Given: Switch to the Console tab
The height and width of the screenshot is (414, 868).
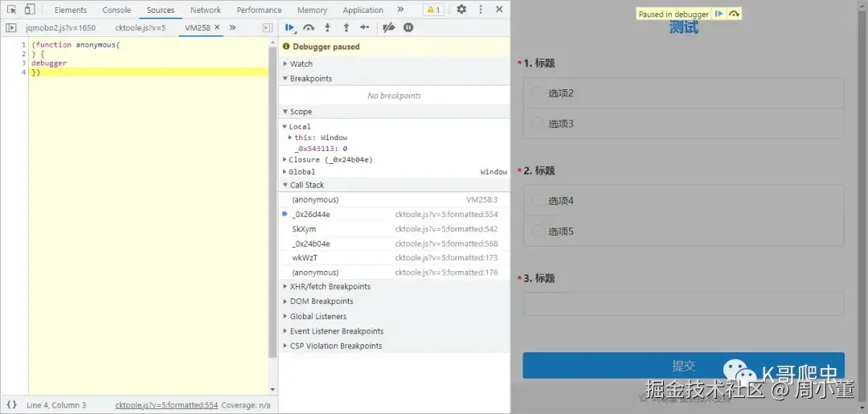Looking at the screenshot, I should pyautogui.click(x=117, y=10).
